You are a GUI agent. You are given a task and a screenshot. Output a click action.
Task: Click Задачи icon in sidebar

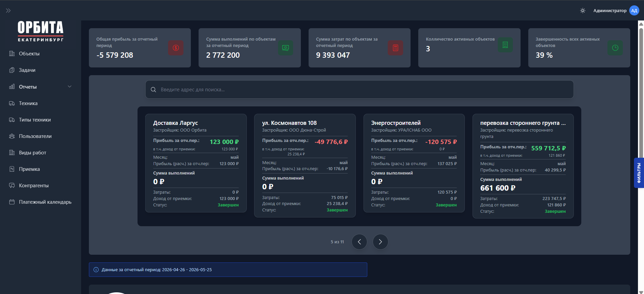pos(12,70)
